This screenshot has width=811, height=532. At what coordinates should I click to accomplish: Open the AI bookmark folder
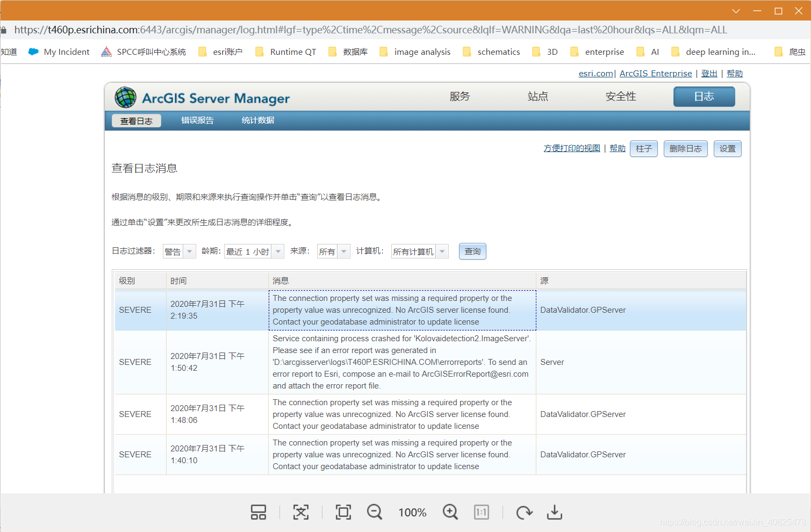648,52
